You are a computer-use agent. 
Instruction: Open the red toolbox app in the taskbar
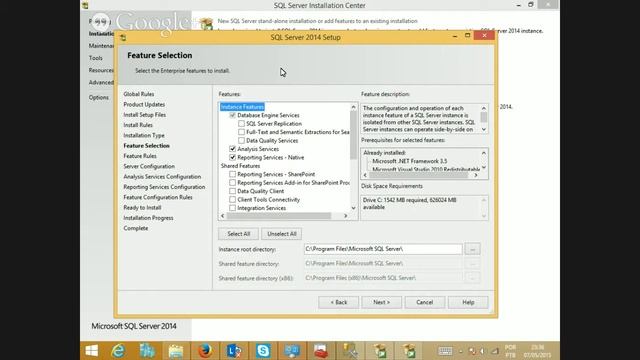[321, 351]
